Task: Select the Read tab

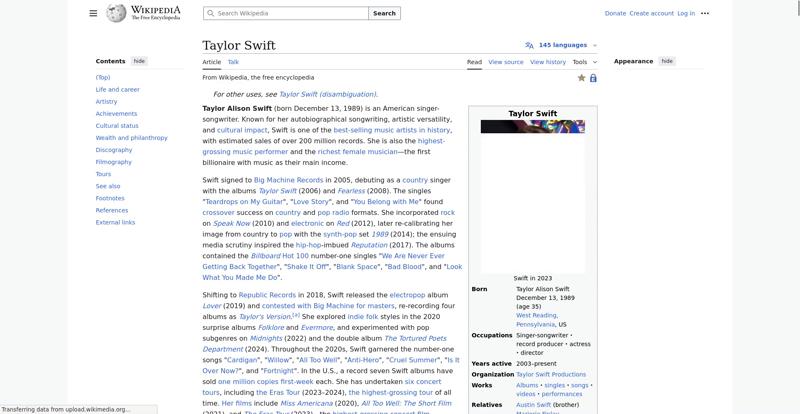Action: [x=474, y=62]
